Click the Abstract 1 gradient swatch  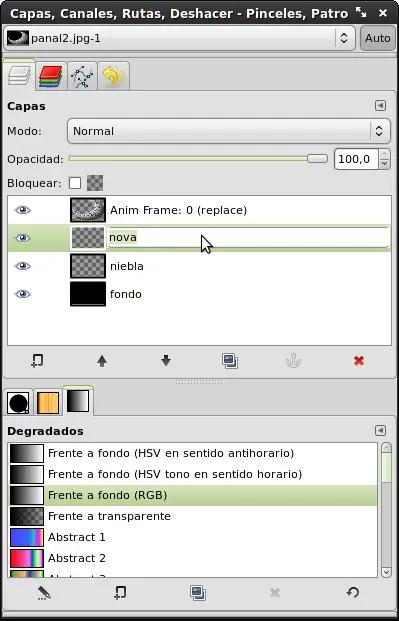[27, 537]
